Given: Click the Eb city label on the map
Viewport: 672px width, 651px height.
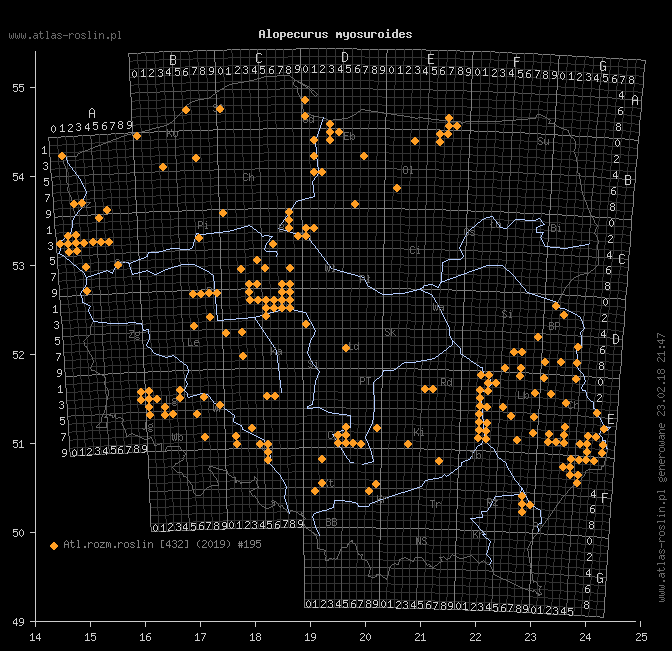Looking at the screenshot, I should click(349, 137).
